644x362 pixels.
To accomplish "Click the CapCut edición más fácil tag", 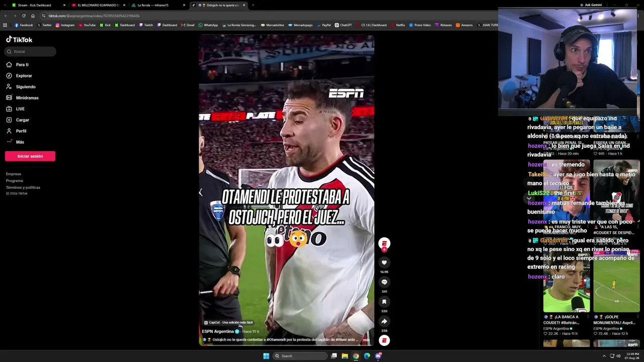I will click(x=228, y=322).
